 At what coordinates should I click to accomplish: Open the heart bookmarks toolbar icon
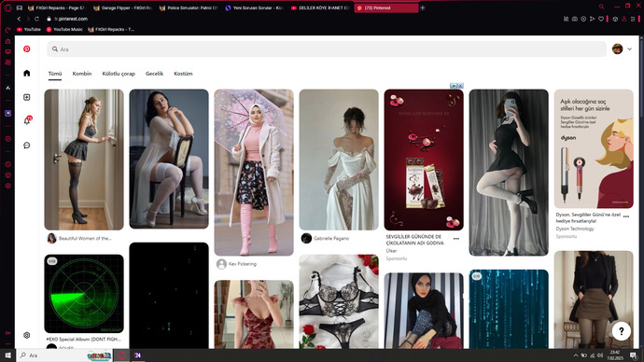(x=601, y=19)
